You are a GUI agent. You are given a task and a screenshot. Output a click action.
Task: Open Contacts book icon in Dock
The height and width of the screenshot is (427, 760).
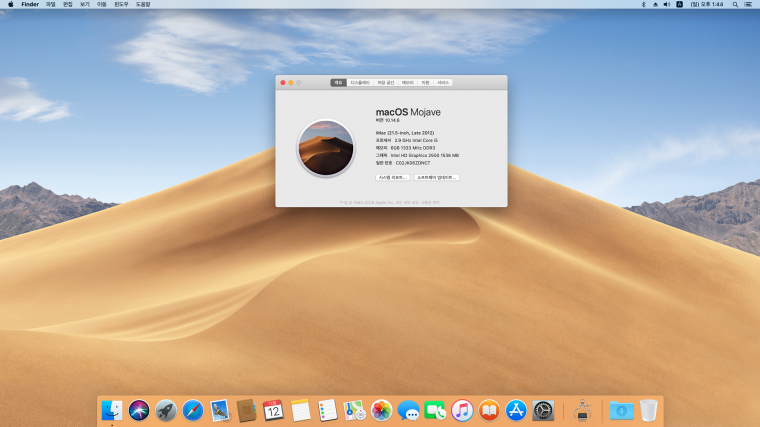pyautogui.click(x=246, y=411)
